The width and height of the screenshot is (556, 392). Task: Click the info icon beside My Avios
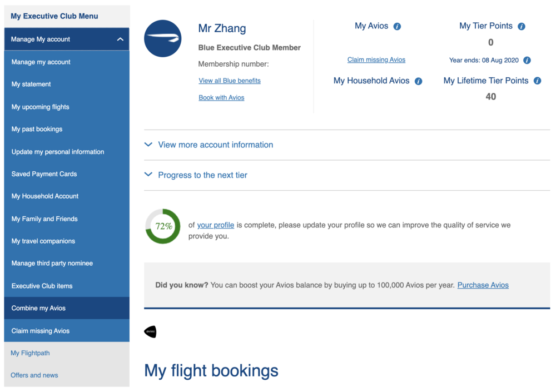tap(397, 26)
